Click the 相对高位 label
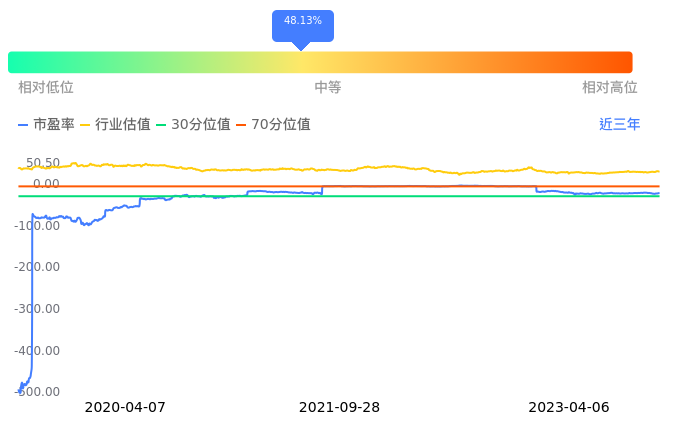686x442 pixels. coord(610,88)
